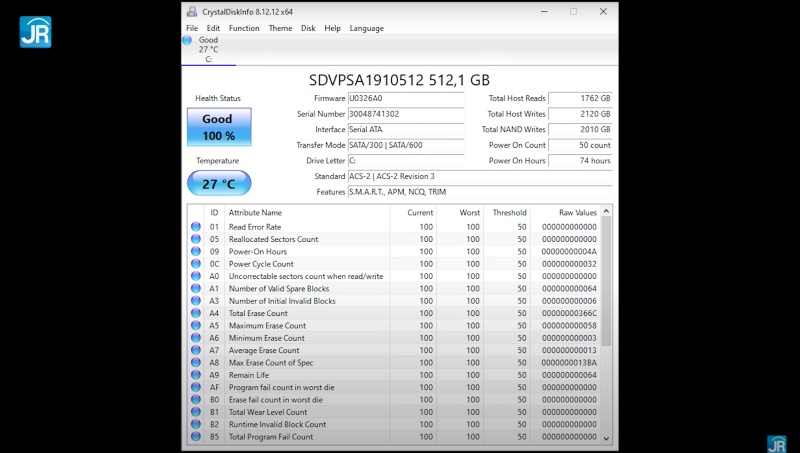Click the blue status orb beside Good 27 °C
Screen dimensions: 800x453
(187, 40)
